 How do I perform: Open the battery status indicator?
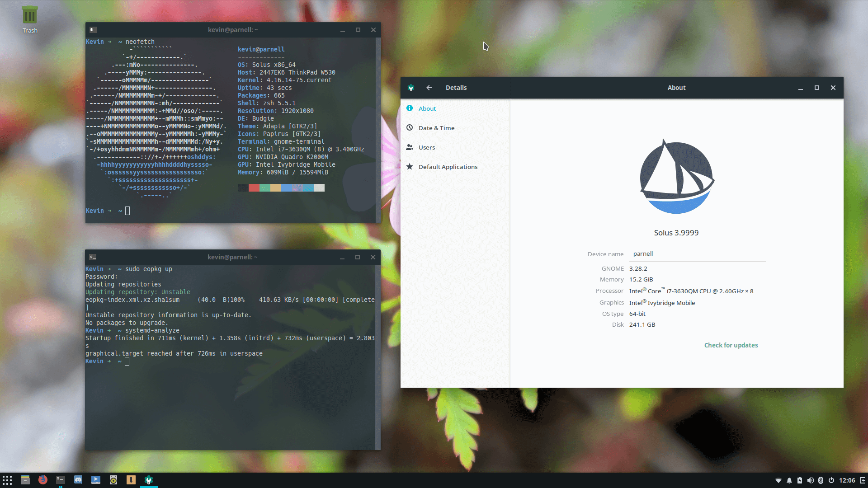[x=800, y=480]
